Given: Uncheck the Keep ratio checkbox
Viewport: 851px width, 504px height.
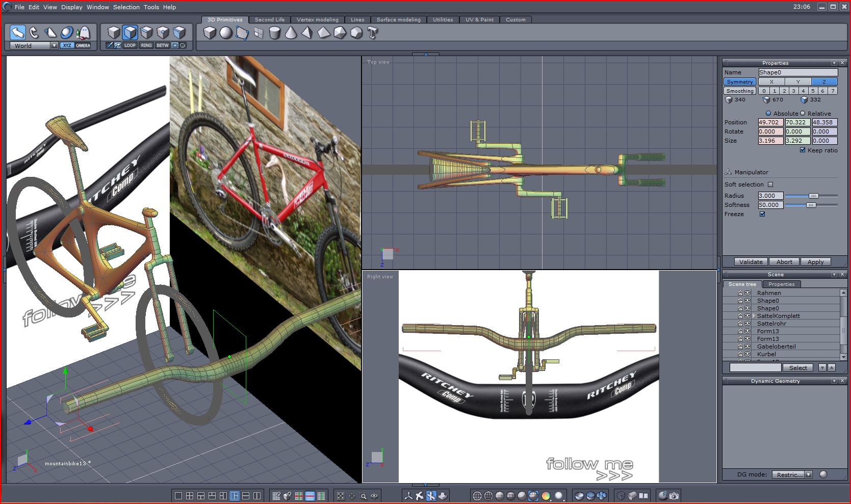Looking at the screenshot, I should point(803,150).
